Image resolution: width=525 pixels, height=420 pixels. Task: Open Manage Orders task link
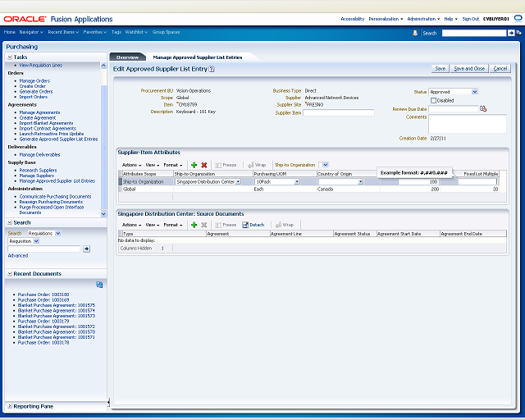34,80
